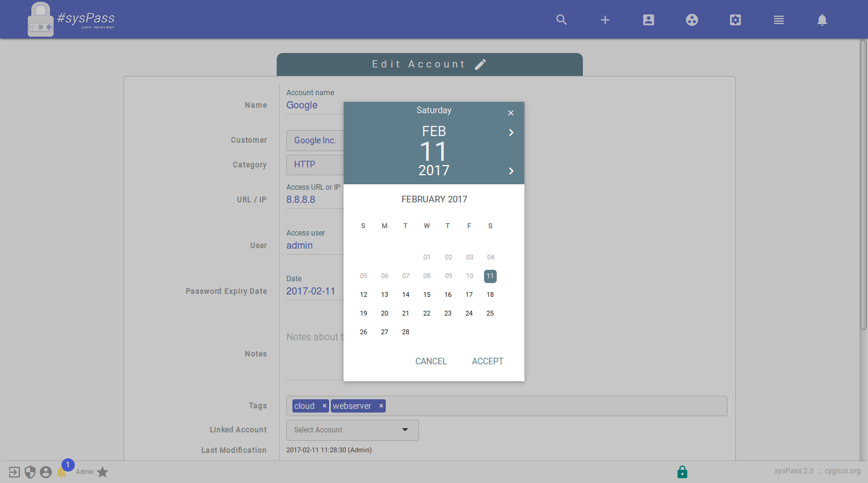The height and width of the screenshot is (483, 868).
Task: Select day 25 in the calendar
Action: click(490, 313)
